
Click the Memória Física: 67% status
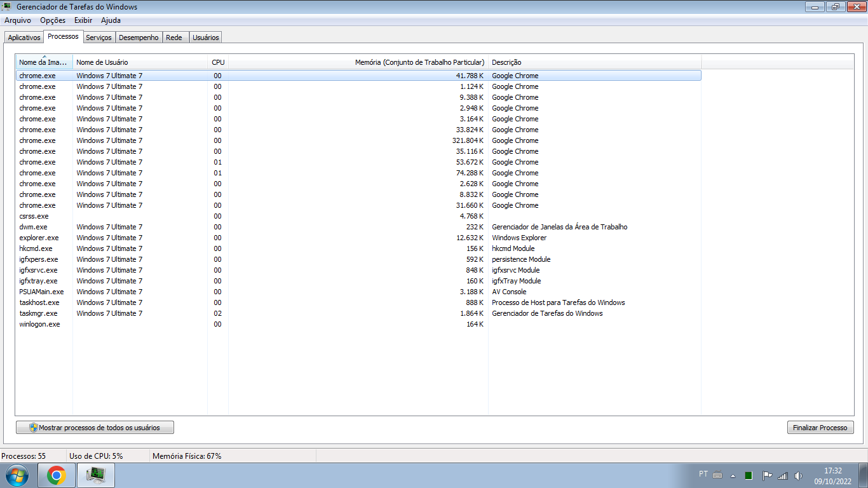tap(187, 456)
